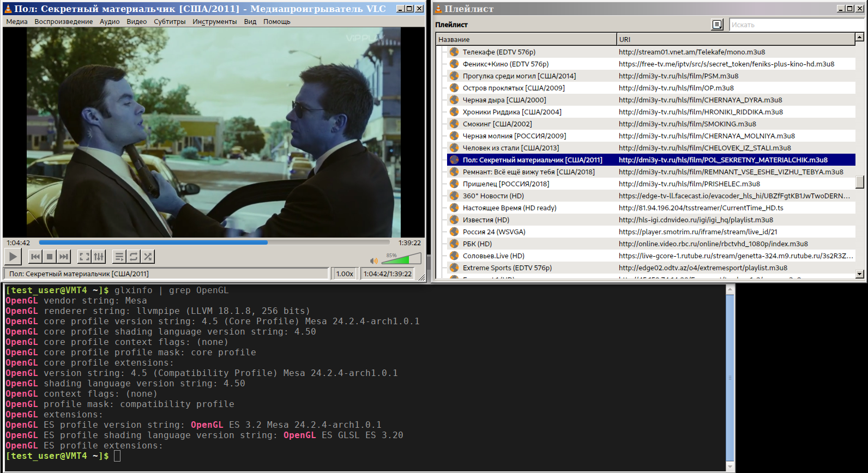Open the Видео menu
Image resolution: width=868 pixels, height=473 pixels.
point(137,22)
